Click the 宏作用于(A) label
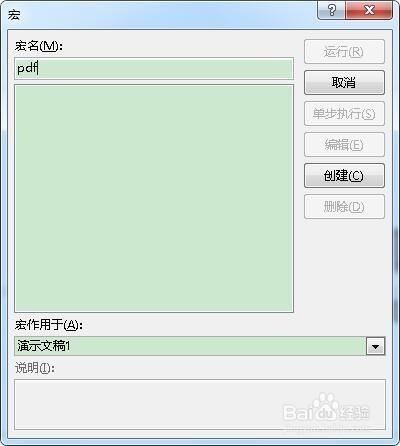This screenshot has width=400, height=446. 49,325
